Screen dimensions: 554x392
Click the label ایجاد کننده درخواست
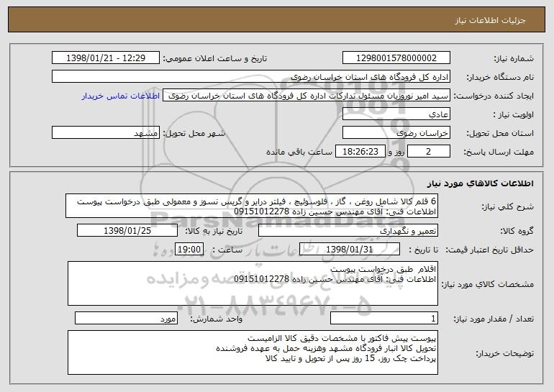[494, 96]
